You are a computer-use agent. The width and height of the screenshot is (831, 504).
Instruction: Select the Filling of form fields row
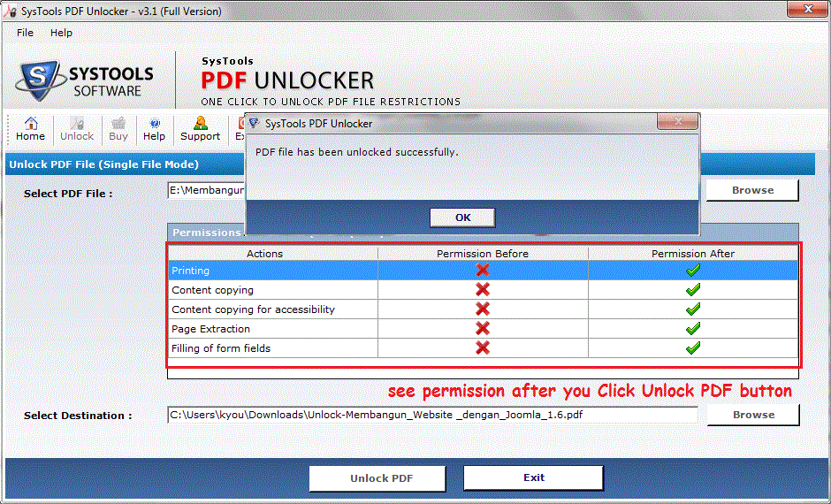483,348
